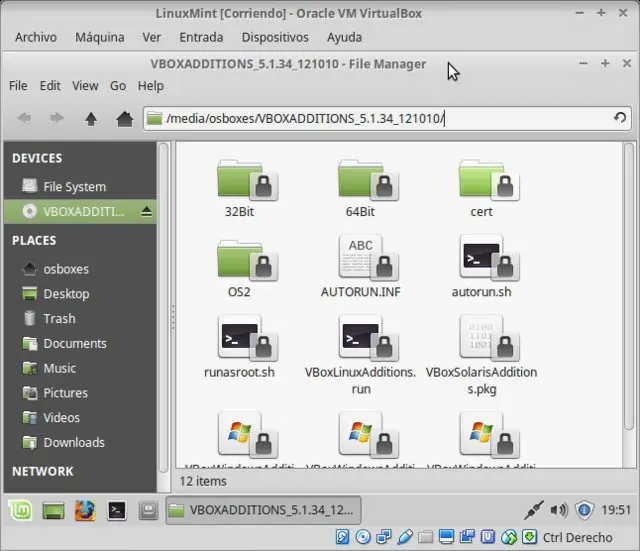
Task: Click the location path field
Action: [x=387, y=118]
